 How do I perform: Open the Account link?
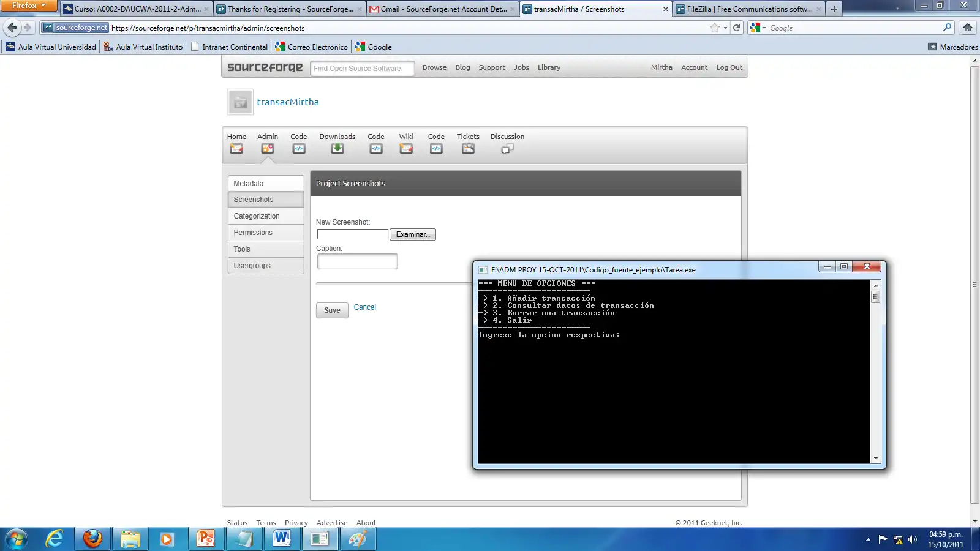694,67
